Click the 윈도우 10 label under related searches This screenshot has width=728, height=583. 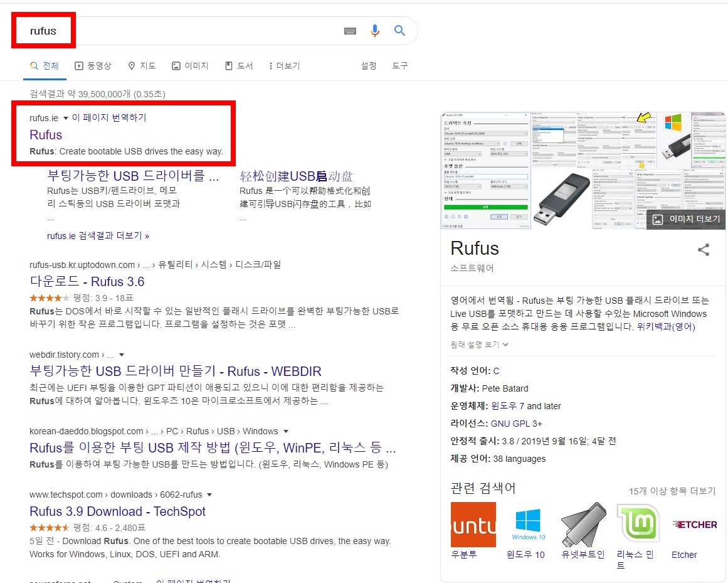(x=525, y=555)
